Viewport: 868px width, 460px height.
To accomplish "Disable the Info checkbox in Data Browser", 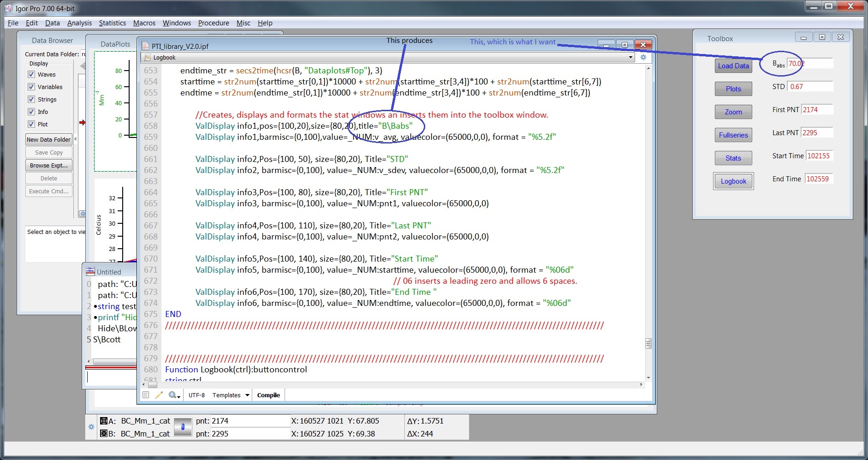I will pos(31,112).
